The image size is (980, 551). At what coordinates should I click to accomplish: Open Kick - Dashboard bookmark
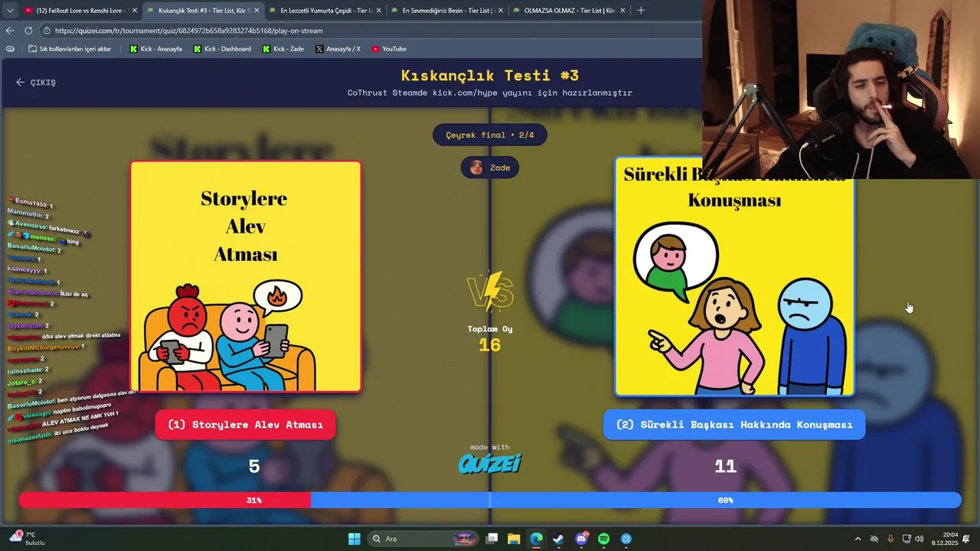(222, 49)
